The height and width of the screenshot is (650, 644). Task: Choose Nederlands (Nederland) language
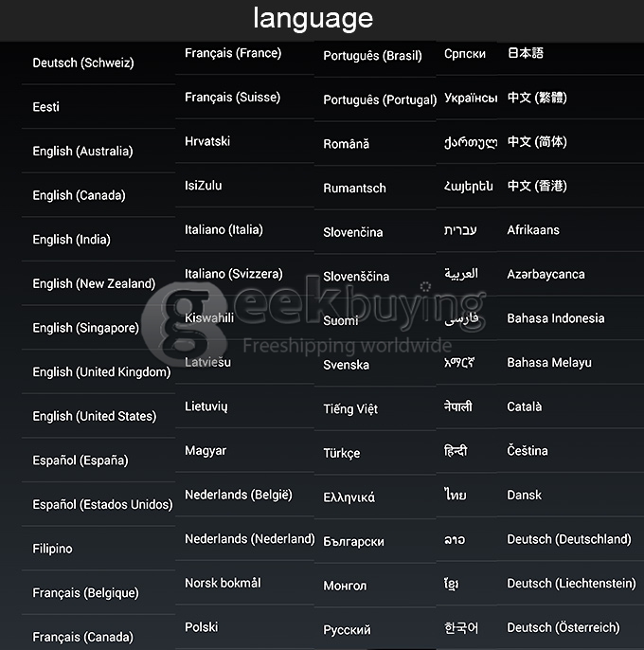click(x=249, y=539)
